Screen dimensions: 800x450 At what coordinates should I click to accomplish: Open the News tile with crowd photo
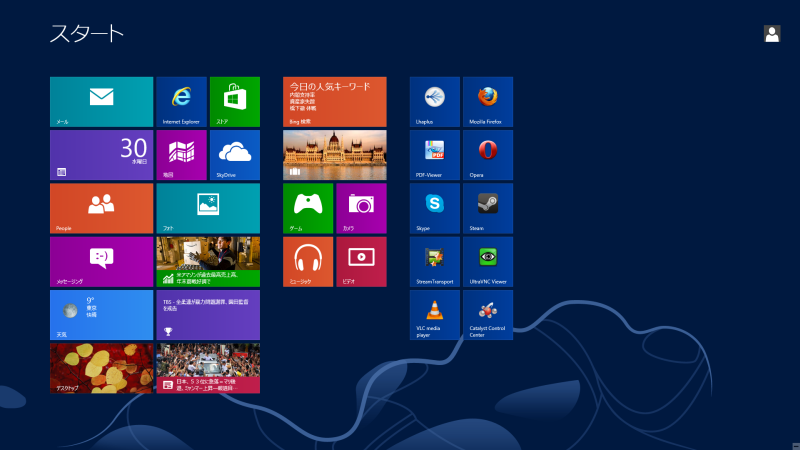coord(208,368)
